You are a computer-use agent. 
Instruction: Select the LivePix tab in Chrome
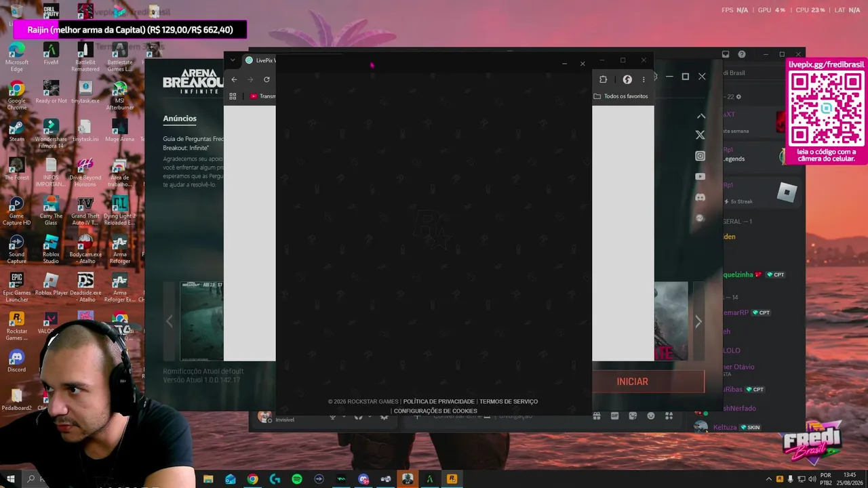click(259, 60)
